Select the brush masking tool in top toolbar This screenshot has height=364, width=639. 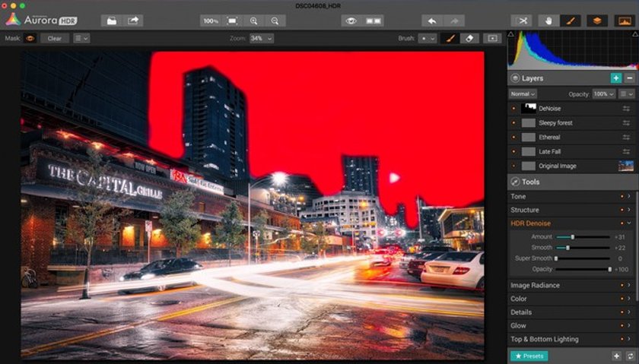pos(570,21)
